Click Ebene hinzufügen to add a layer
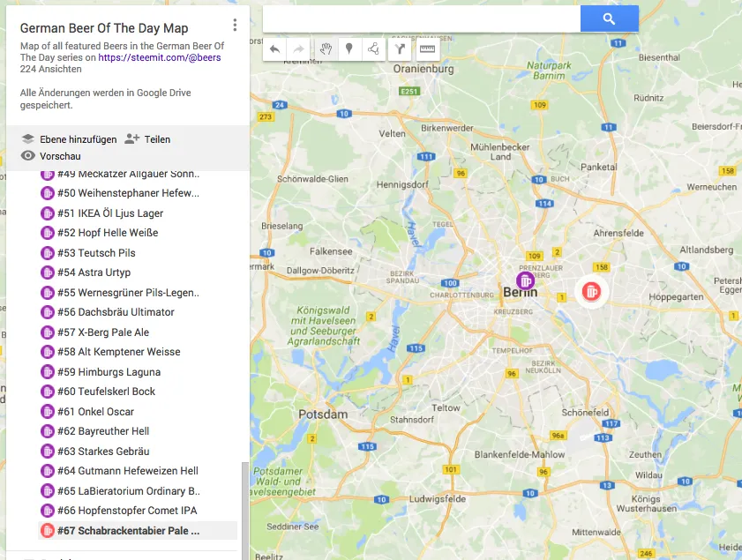742x560 pixels. pyautogui.click(x=78, y=139)
